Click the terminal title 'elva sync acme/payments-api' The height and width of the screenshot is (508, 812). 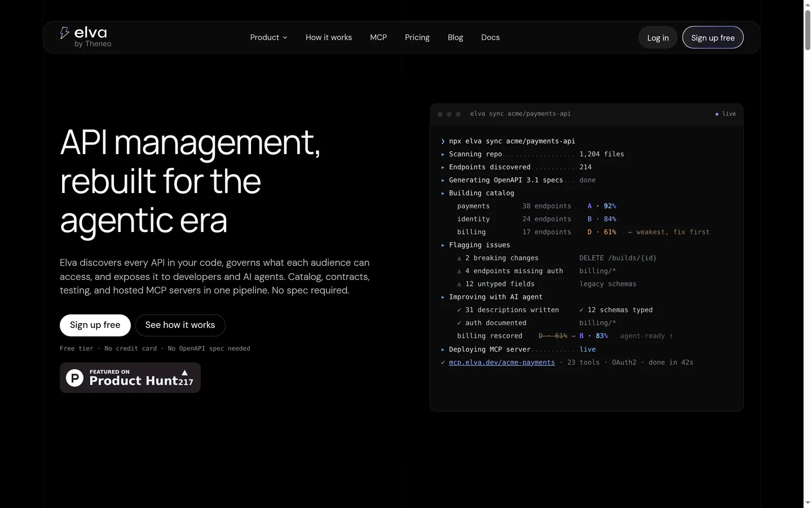tap(520, 114)
